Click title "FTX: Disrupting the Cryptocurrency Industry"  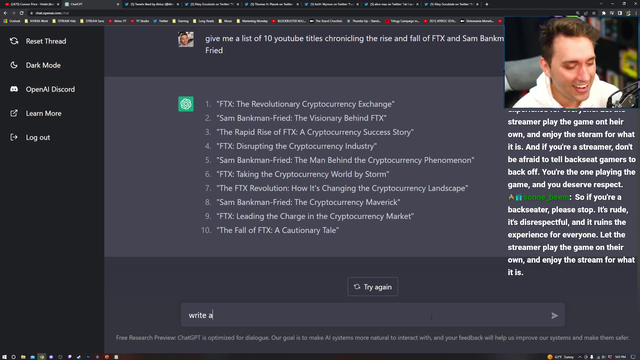coord(296,146)
